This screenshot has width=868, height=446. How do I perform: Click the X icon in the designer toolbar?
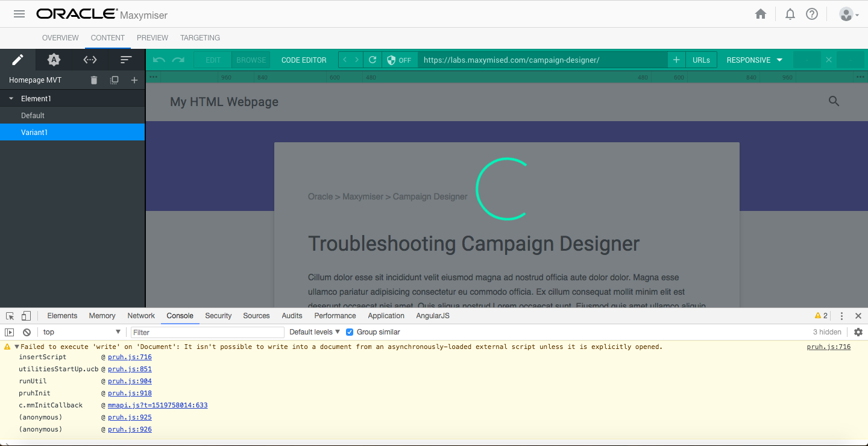pyautogui.click(x=829, y=60)
